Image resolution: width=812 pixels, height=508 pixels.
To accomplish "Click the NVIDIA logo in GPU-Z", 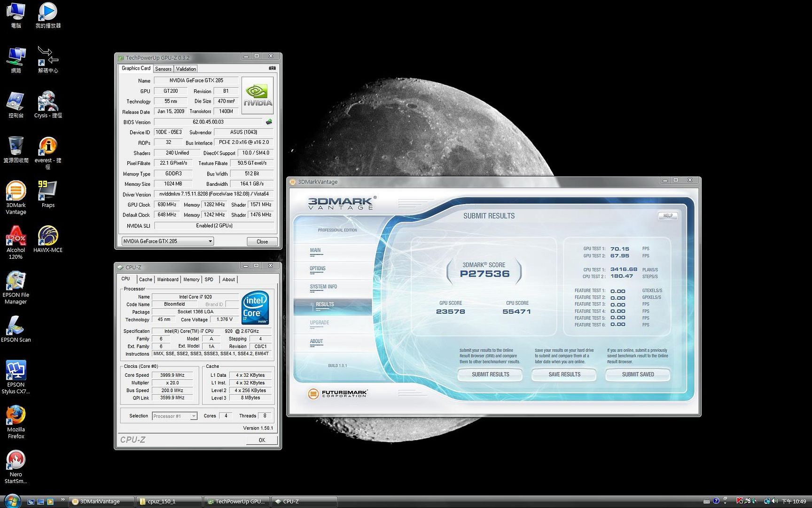I will click(258, 95).
